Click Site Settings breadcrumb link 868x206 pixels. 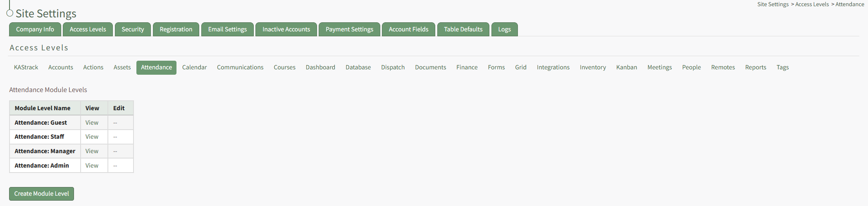[x=773, y=4]
